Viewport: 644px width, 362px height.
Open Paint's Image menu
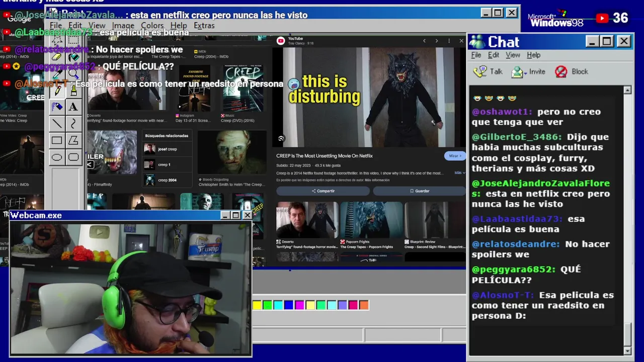point(123,26)
